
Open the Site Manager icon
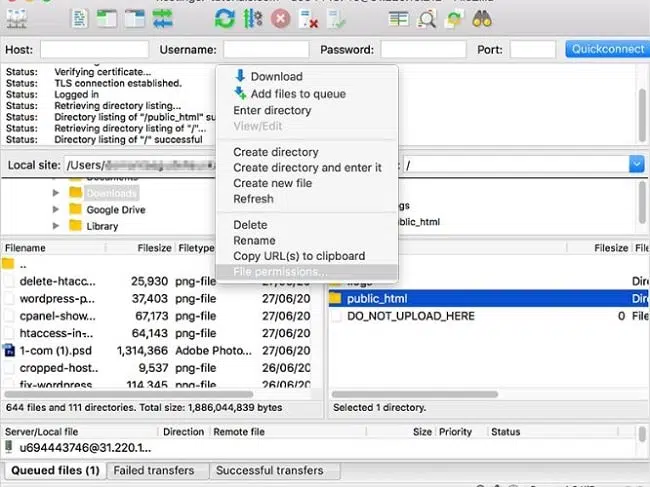17,19
